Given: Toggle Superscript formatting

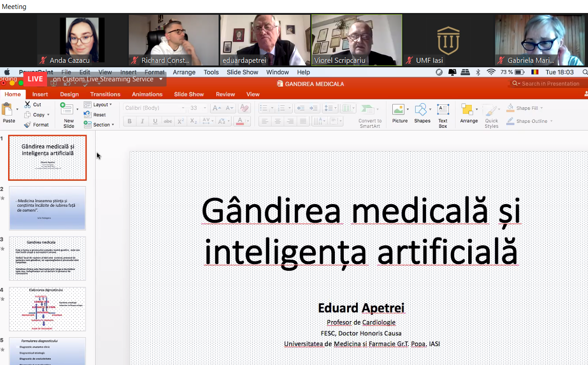Looking at the screenshot, I should point(180,121).
